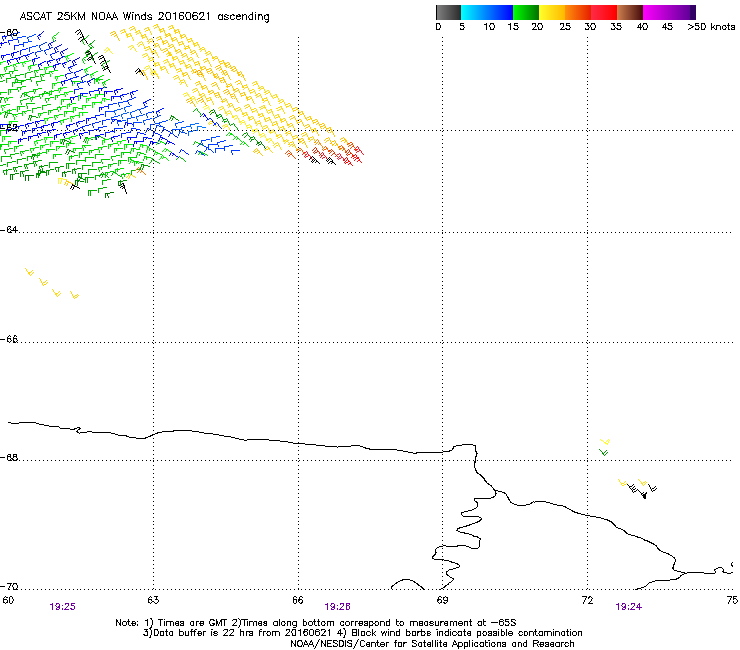This screenshot has height=650, width=740.
Task: Click the '>50 knots' legend label
Action: point(711,27)
